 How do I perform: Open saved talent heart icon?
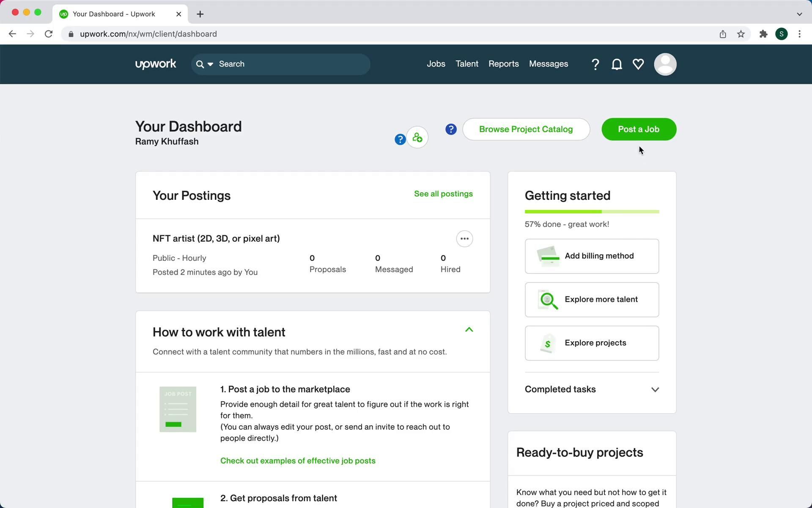point(638,64)
